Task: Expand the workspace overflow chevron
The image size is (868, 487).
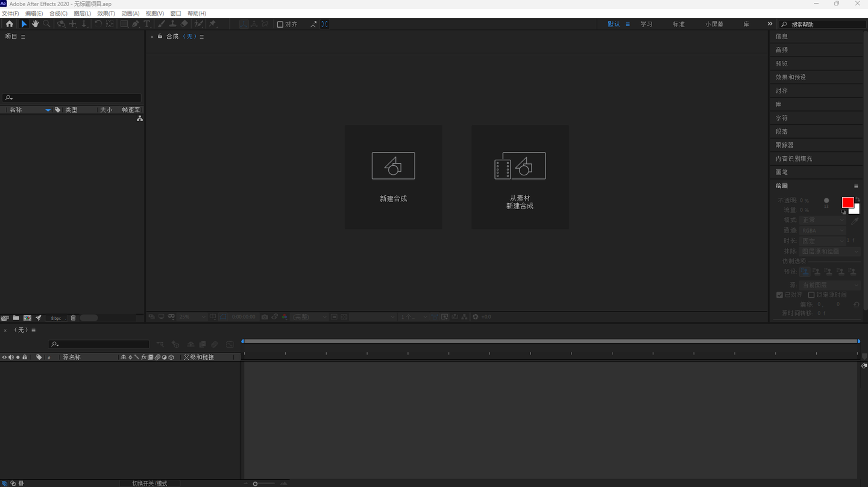Action: tap(770, 24)
